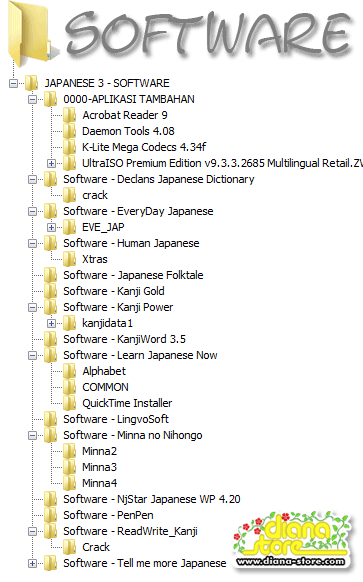
Task: Select 'Software - Kanji Gold' label
Action: tap(114, 291)
